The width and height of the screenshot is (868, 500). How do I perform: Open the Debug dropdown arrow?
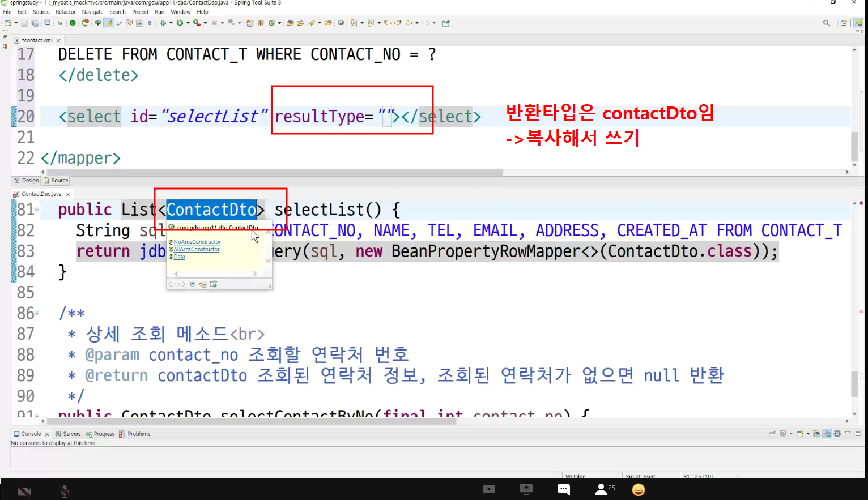(171, 23)
